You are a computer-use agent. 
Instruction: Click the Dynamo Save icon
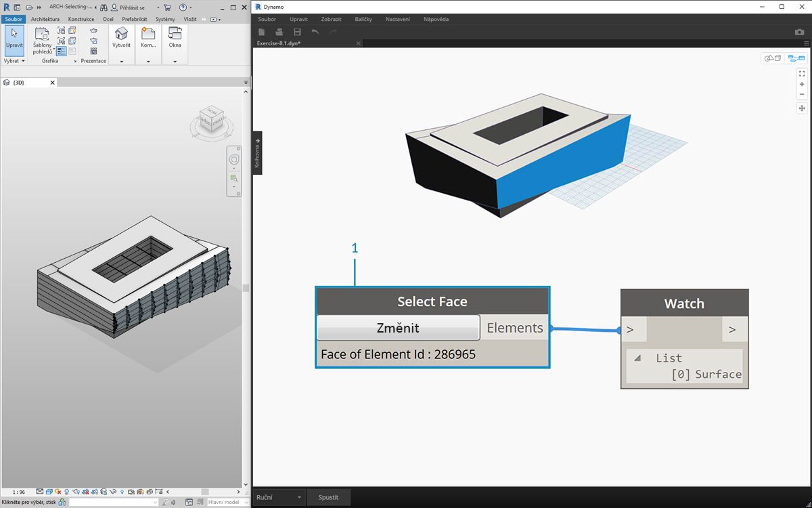click(x=297, y=32)
